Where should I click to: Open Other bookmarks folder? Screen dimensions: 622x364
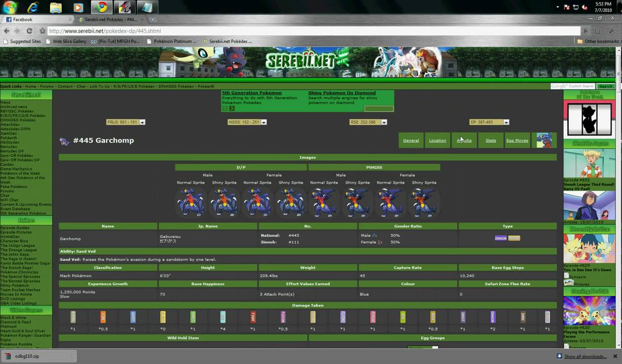[598, 41]
